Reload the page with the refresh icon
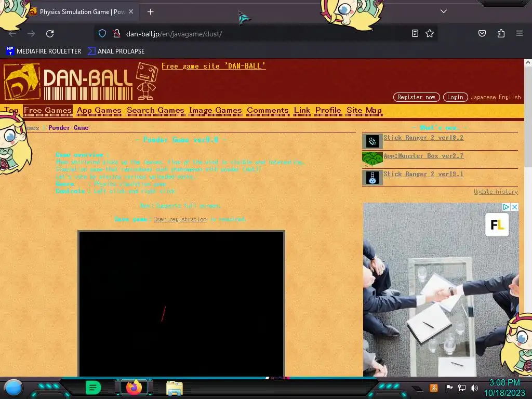This screenshot has height=399, width=532. tap(50, 34)
